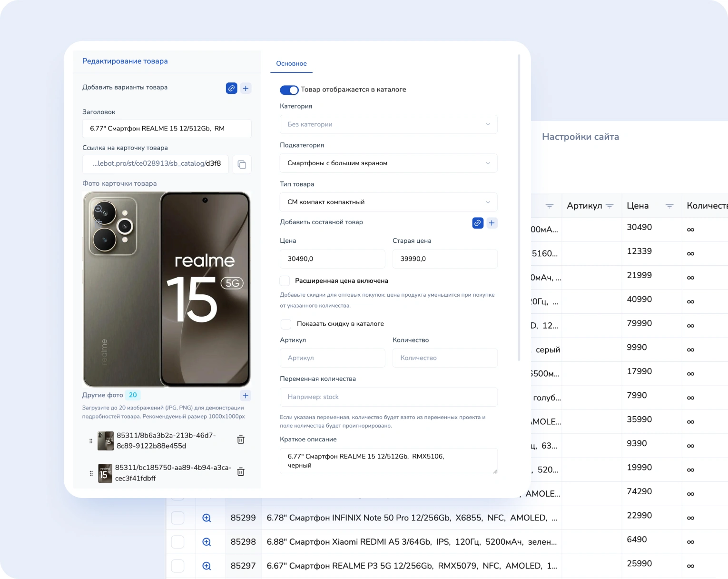Click the product card link field
This screenshot has width=728, height=579.
(156, 164)
